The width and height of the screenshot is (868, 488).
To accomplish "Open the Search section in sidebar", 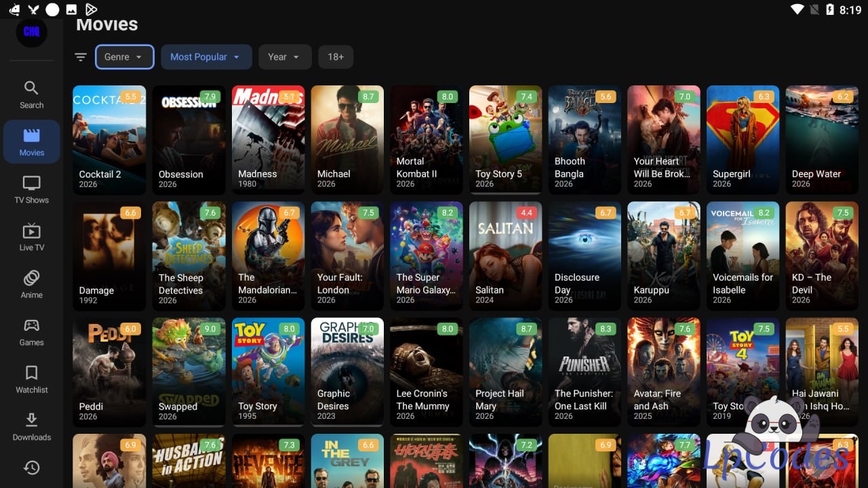I will pyautogui.click(x=31, y=95).
